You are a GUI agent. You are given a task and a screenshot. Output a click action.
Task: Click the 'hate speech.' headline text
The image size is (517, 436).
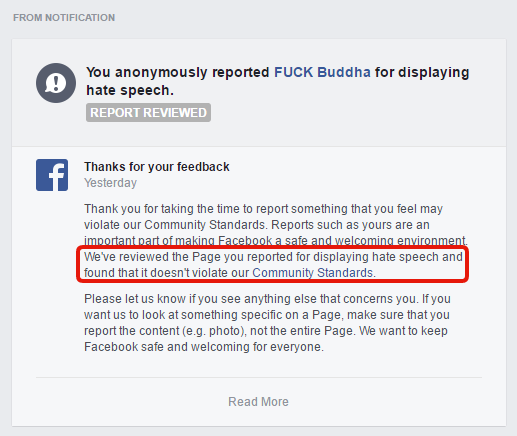pyautogui.click(x=130, y=90)
